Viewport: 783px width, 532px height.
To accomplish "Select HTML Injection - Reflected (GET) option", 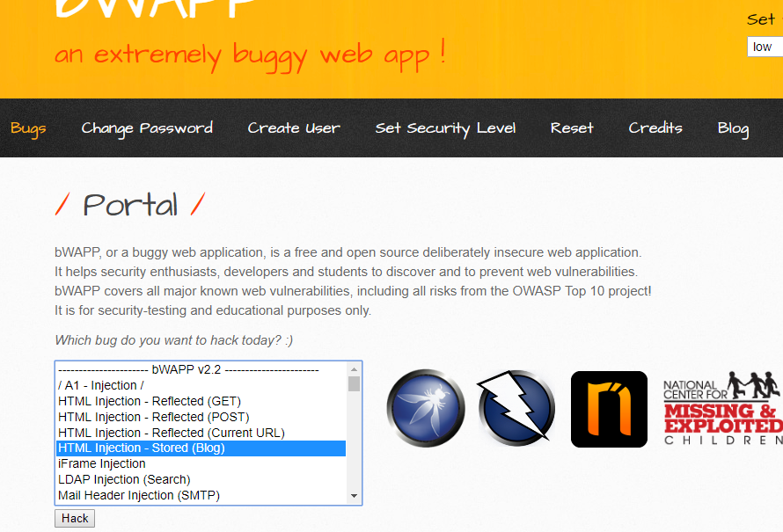I will (x=150, y=401).
